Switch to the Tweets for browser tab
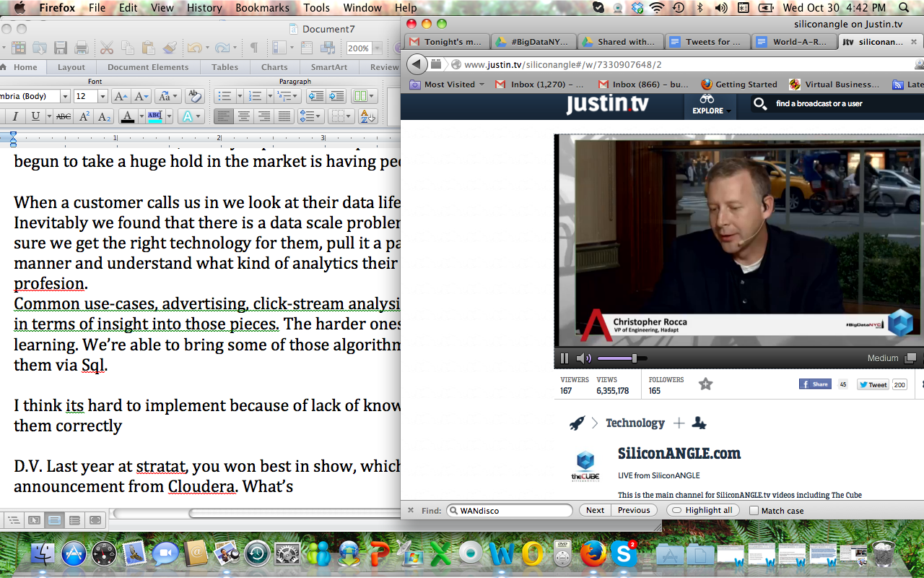 click(x=706, y=42)
